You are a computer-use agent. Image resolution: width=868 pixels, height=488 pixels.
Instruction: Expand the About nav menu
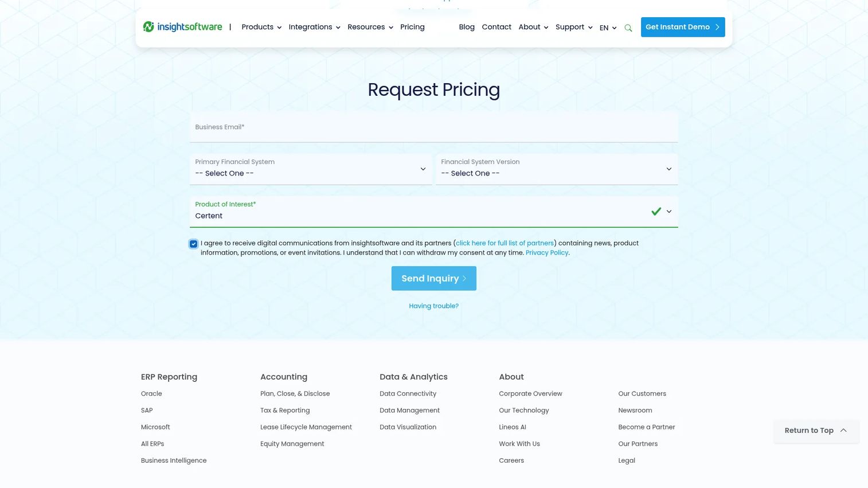tap(533, 27)
